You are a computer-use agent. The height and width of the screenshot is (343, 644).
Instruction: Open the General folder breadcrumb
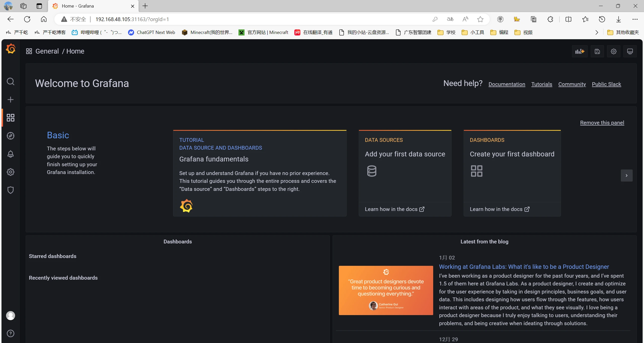[x=47, y=51]
